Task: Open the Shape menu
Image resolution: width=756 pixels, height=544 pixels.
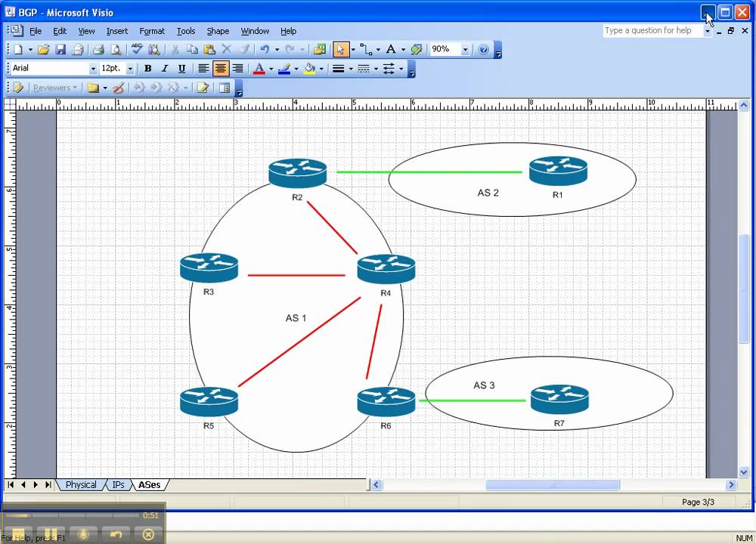Action: [x=218, y=31]
